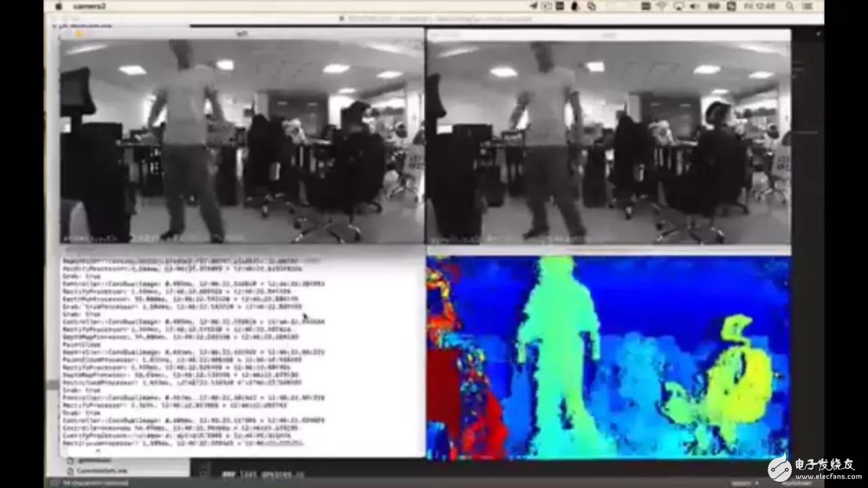Screen dimensions: 868x488
Task: Click inside the console log output window
Action: pos(242,357)
